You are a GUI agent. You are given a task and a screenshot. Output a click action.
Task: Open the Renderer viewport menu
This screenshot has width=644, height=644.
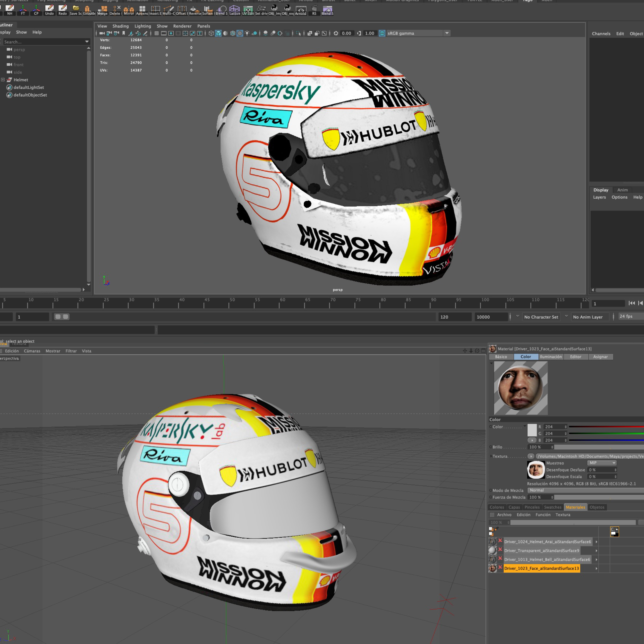(182, 26)
